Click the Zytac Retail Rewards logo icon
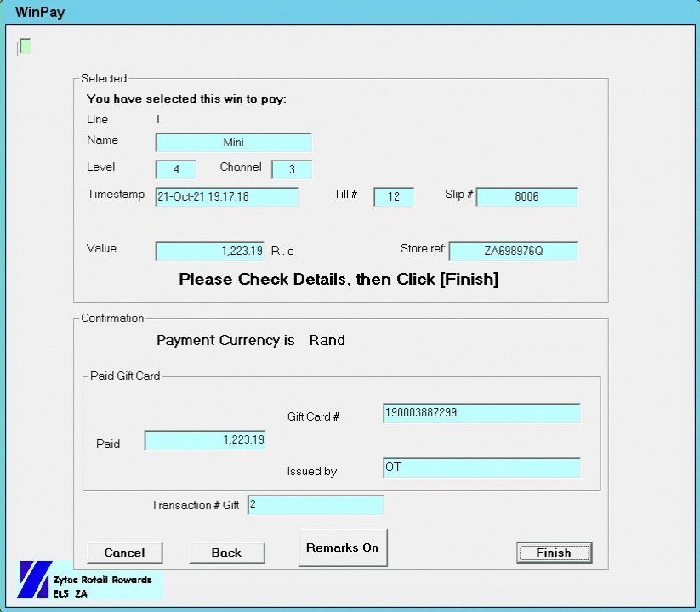Viewport: 700px width, 612px height. (x=34, y=580)
